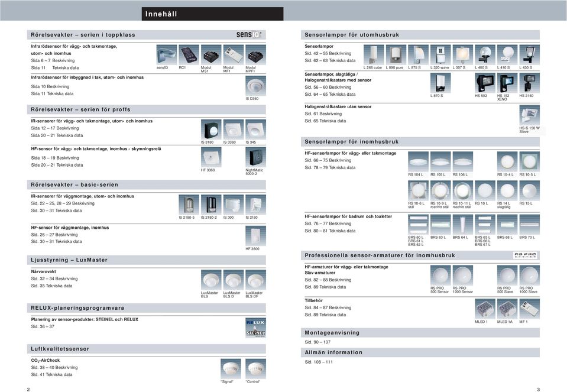Open the RS 10-6 L stål lamp thumbnail
Viewport: 567px width, 392px height.
419,190
